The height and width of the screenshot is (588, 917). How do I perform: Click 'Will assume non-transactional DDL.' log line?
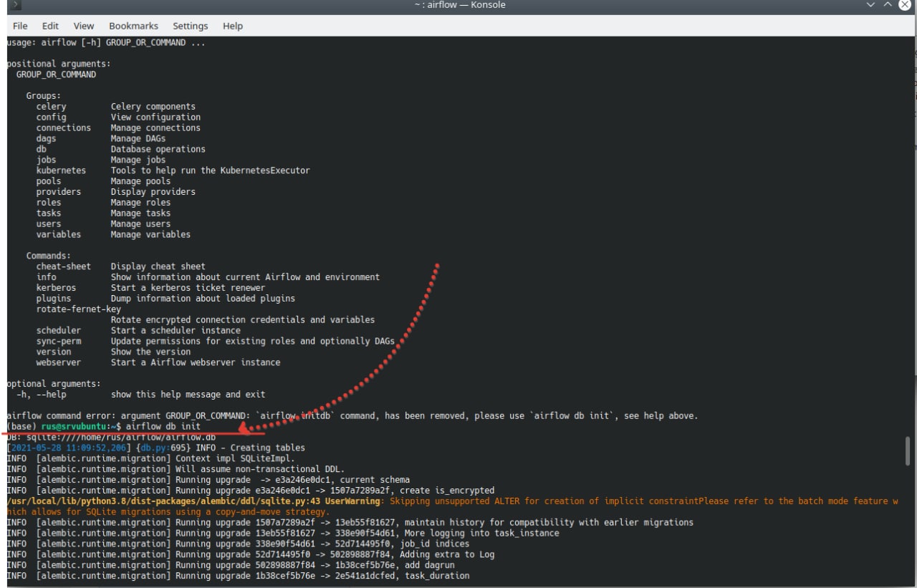260,469
